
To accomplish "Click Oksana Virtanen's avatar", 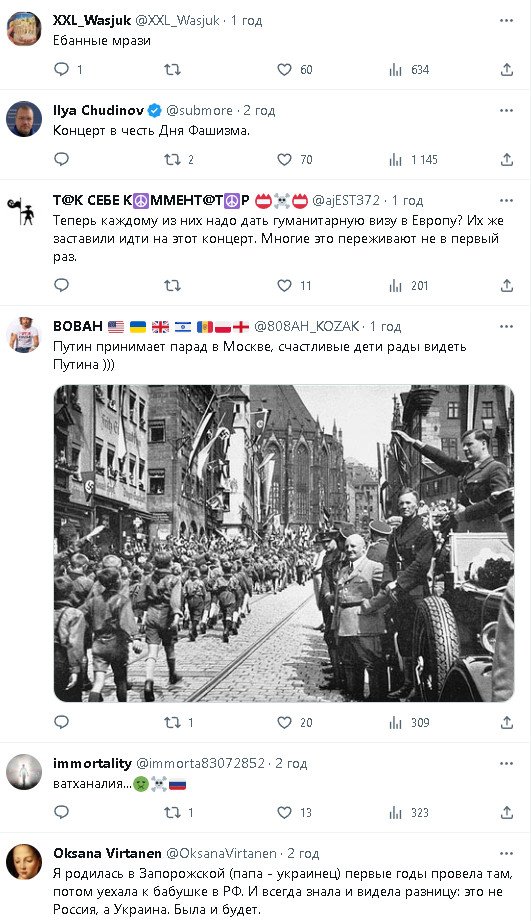I will pyautogui.click(x=24, y=862).
